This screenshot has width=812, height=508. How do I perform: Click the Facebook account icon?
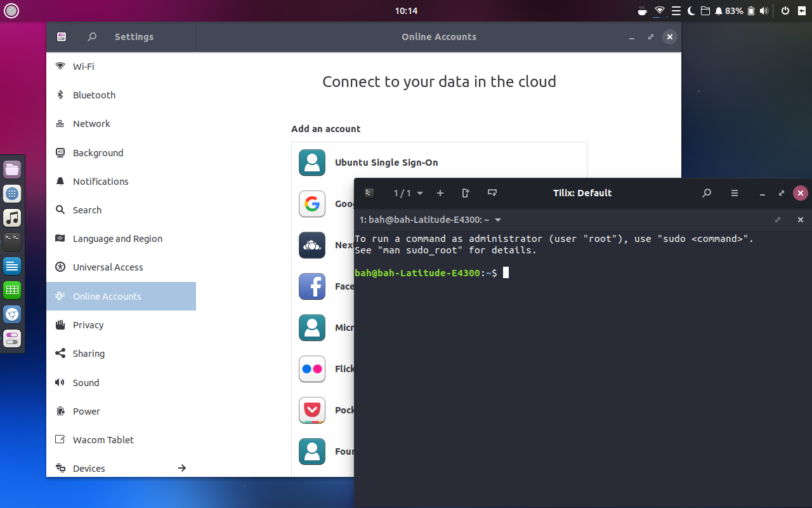tap(312, 286)
